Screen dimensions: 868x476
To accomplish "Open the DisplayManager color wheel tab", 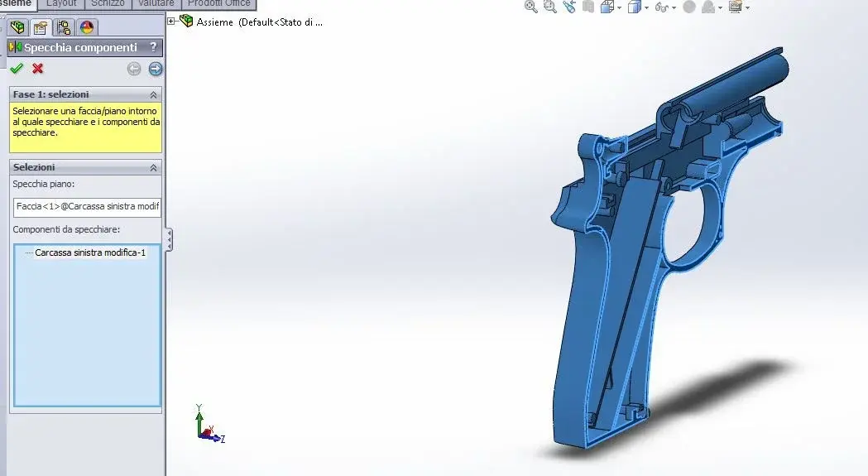I will pyautogui.click(x=87, y=27).
